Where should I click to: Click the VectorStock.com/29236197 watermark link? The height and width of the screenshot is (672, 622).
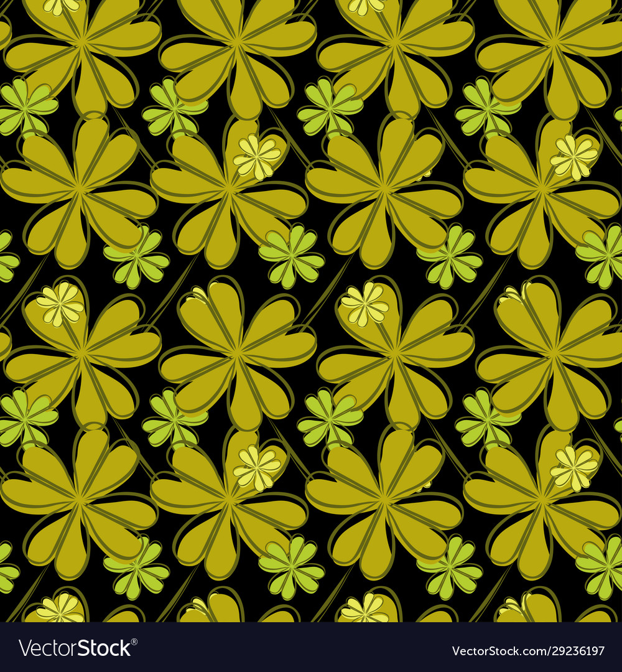pos(529,650)
